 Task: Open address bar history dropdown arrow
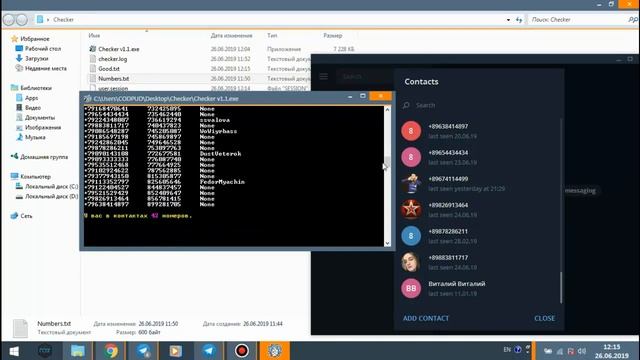(x=508, y=20)
